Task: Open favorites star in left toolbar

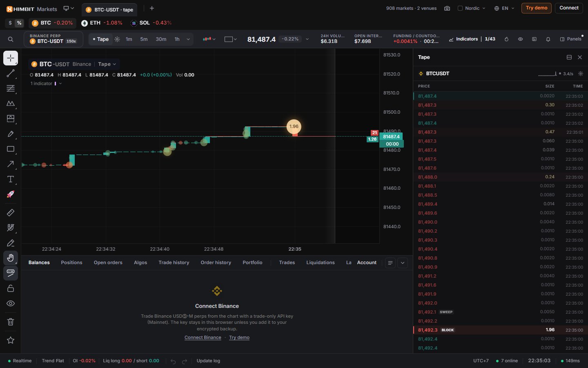Action: (x=11, y=340)
